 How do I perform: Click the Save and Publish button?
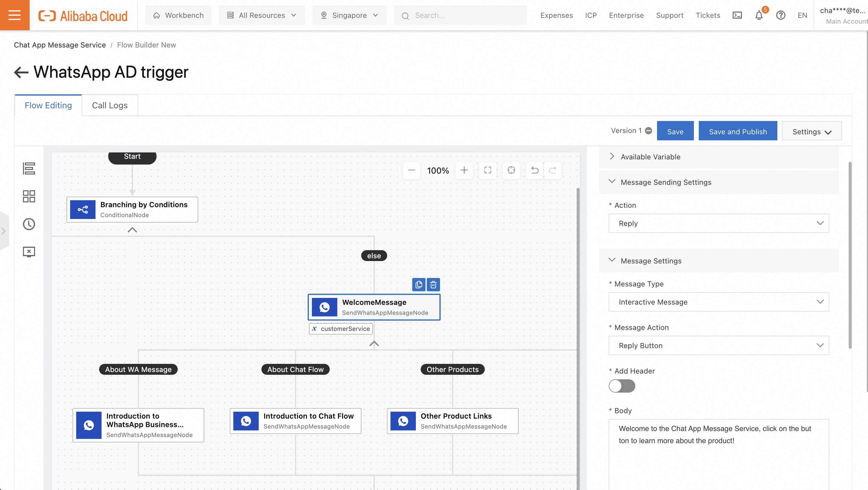(x=738, y=131)
